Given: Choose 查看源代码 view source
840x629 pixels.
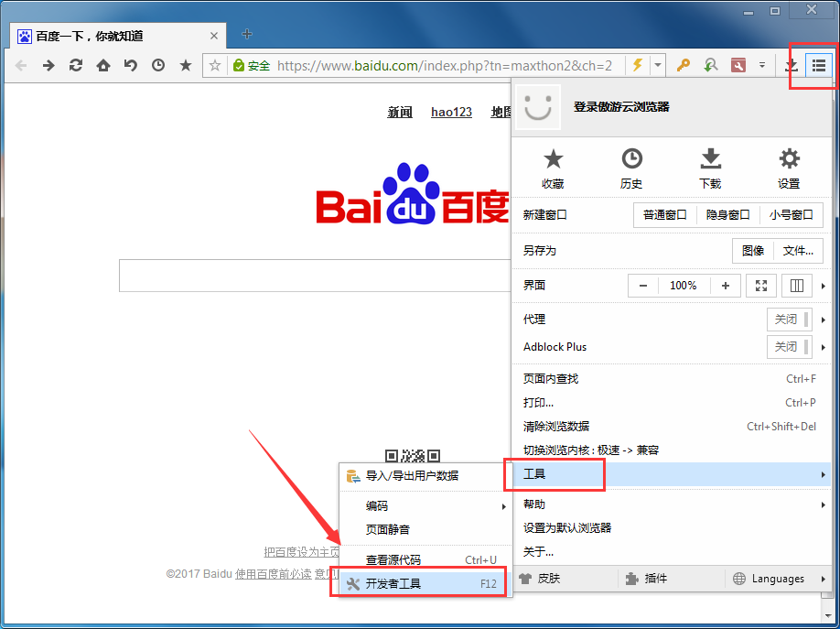Looking at the screenshot, I should 425,559.
